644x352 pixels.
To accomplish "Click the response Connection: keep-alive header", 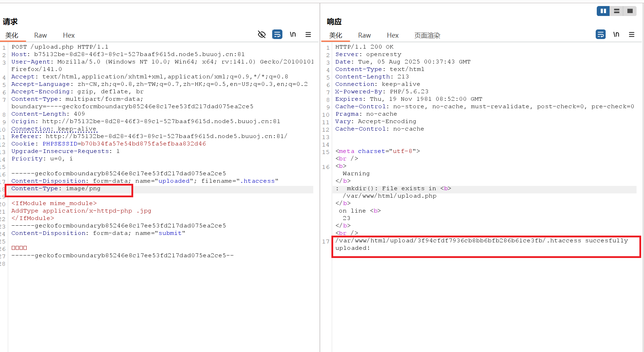I will pos(378,84).
